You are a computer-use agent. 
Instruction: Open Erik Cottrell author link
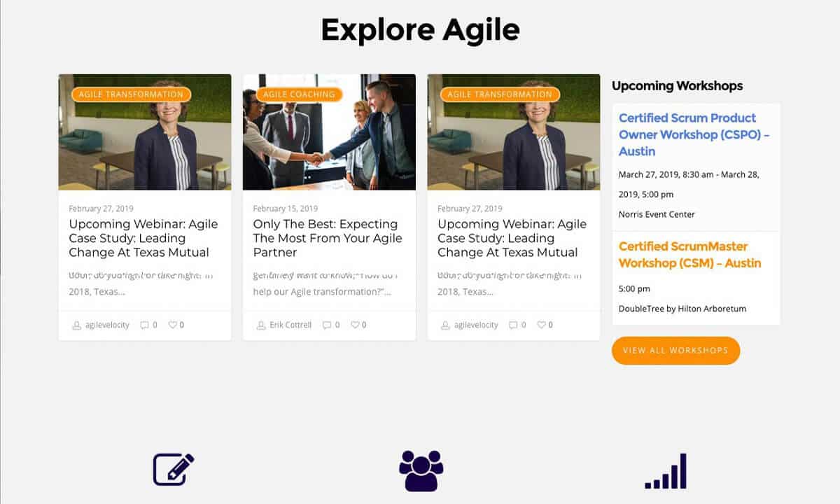(290, 325)
